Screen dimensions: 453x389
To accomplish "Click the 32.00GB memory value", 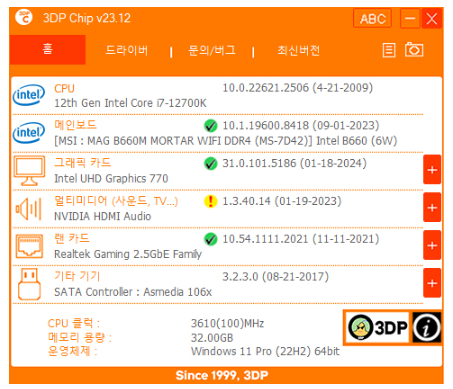I will pyautogui.click(x=212, y=338).
